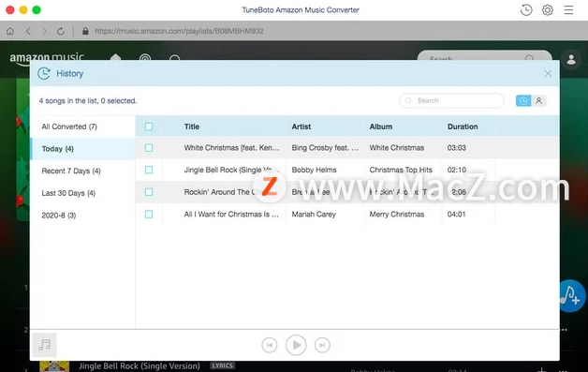This screenshot has height=372, width=588.
Task: Navigate forward with the right arrow
Action: 44,31
